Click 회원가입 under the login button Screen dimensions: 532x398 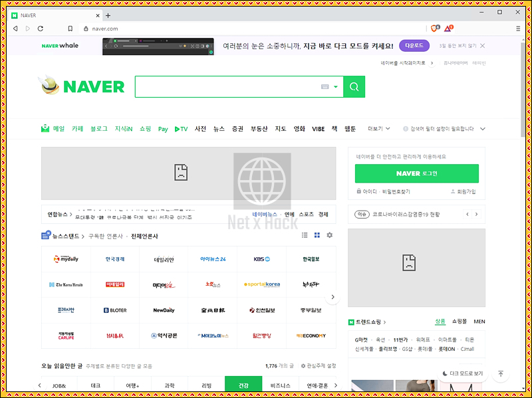click(463, 191)
